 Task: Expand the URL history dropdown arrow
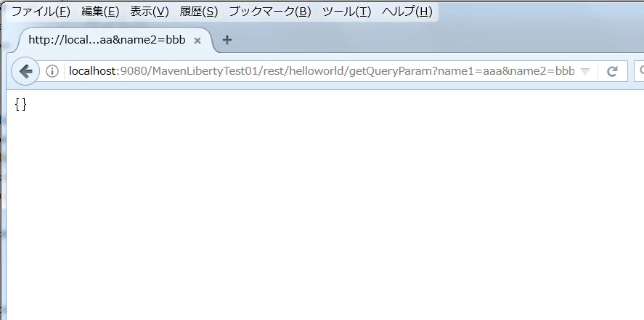pyautogui.click(x=585, y=71)
